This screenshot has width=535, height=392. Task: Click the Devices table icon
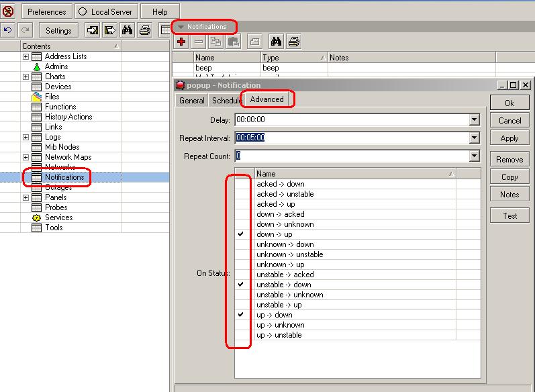click(x=36, y=87)
